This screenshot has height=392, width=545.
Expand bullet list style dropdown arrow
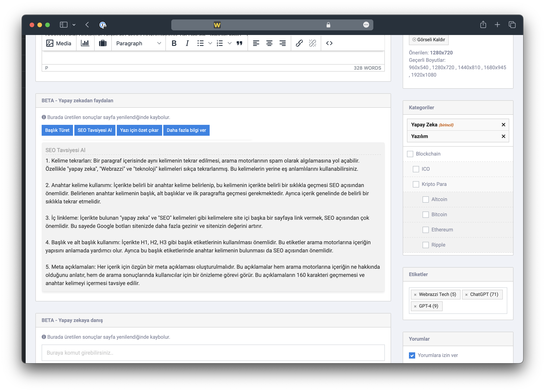click(210, 43)
